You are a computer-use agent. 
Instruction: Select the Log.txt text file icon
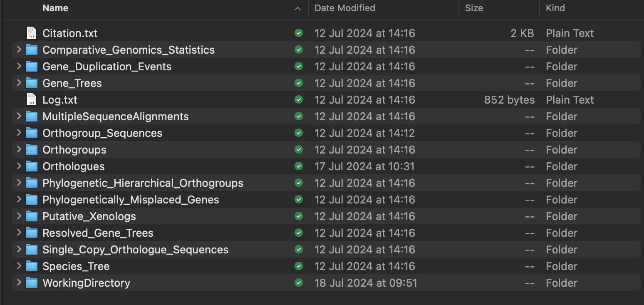32,99
